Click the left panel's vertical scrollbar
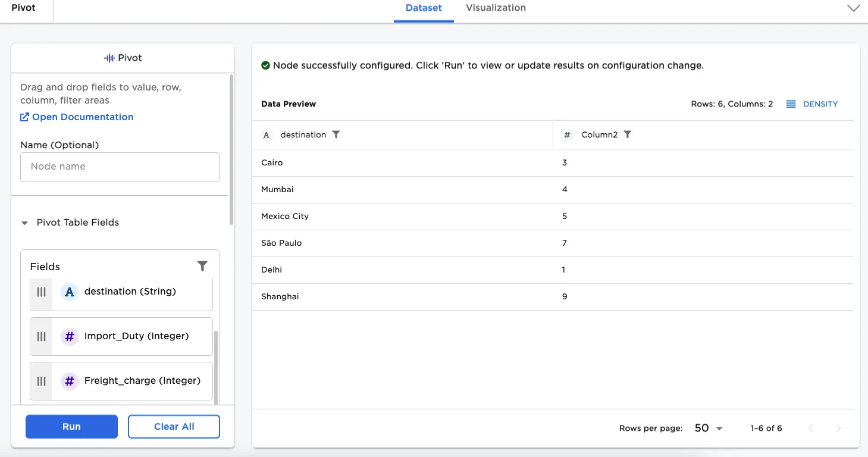Viewport: 868px width, 457px height. (231, 149)
